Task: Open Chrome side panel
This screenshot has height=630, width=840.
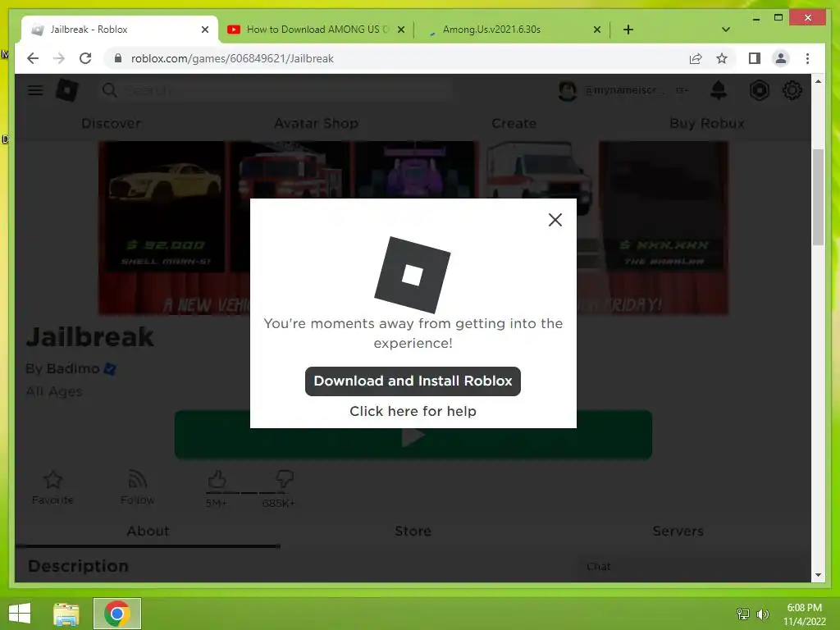Action: (755, 58)
